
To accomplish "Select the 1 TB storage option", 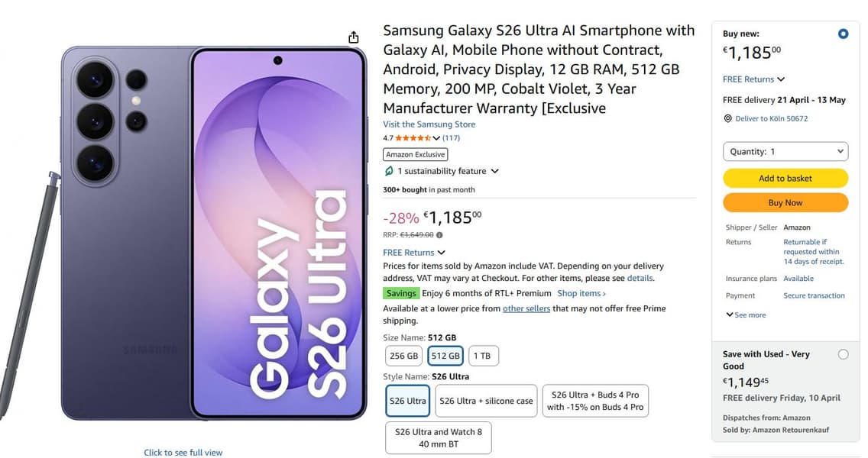I will [x=484, y=355].
